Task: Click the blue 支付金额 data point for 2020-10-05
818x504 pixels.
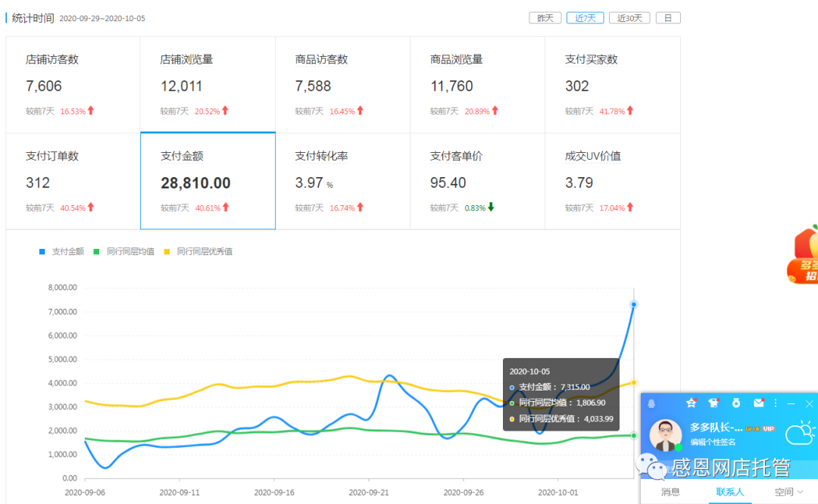Action: point(634,304)
